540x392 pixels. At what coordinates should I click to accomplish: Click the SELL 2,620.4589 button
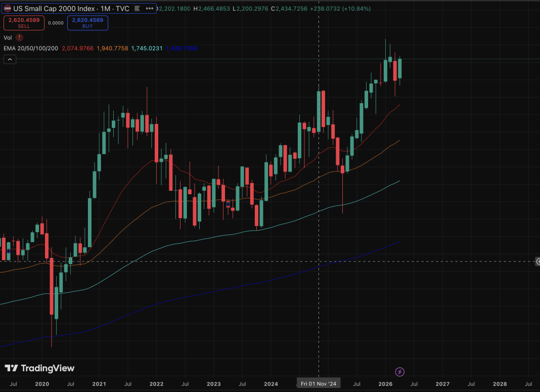click(24, 23)
